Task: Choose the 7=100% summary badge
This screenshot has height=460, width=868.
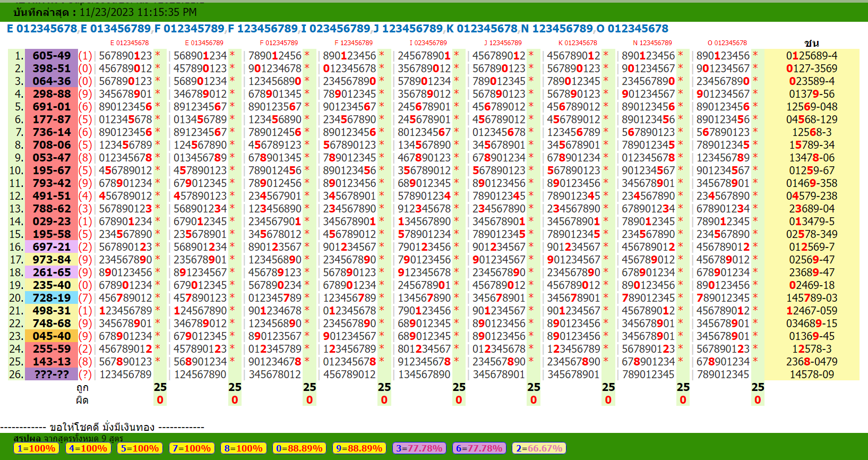Action: [x=192, y=448]
